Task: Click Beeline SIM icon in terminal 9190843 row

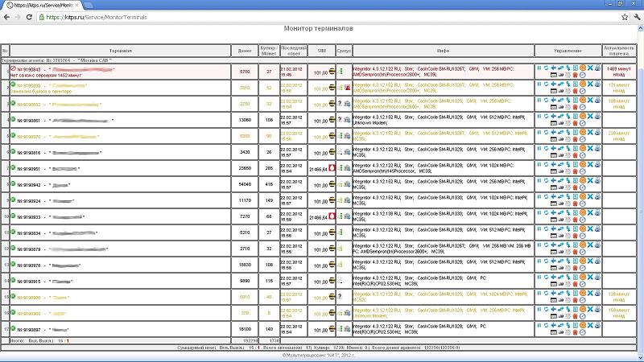Action: point(332,72)
